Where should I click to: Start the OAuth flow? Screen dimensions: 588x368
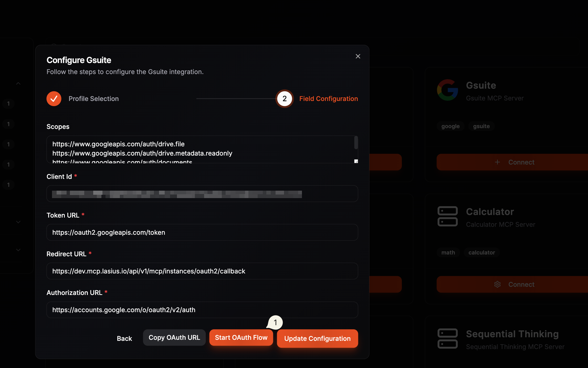point(241,338)
